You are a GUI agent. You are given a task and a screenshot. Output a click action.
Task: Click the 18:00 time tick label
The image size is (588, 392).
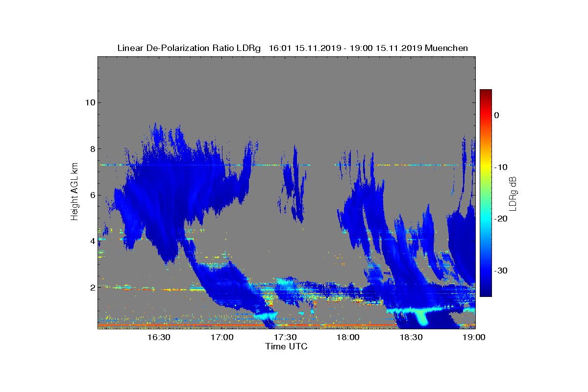click(x=348, y=337)
